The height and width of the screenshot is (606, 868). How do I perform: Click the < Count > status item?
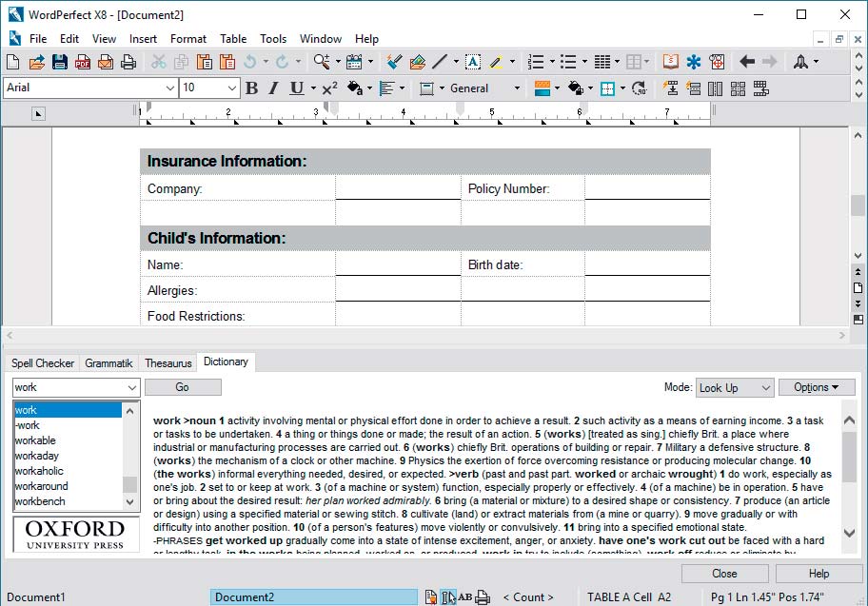point(528,597)
